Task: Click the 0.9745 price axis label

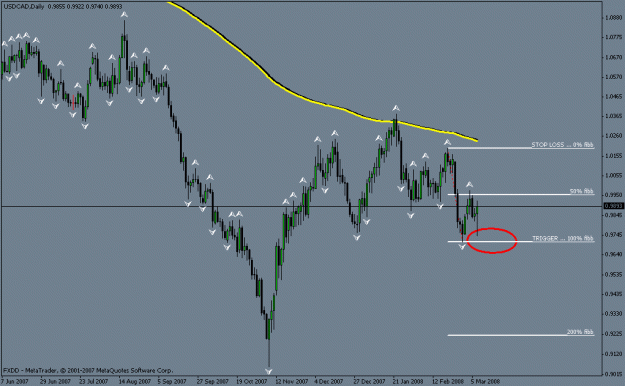Action: [x=613, y=234]
